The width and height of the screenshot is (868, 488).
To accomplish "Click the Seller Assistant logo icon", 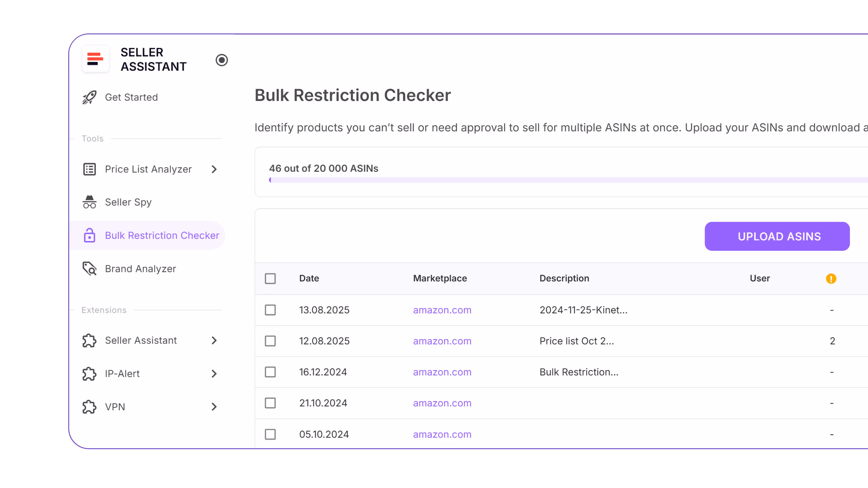I will pos(95,59).
